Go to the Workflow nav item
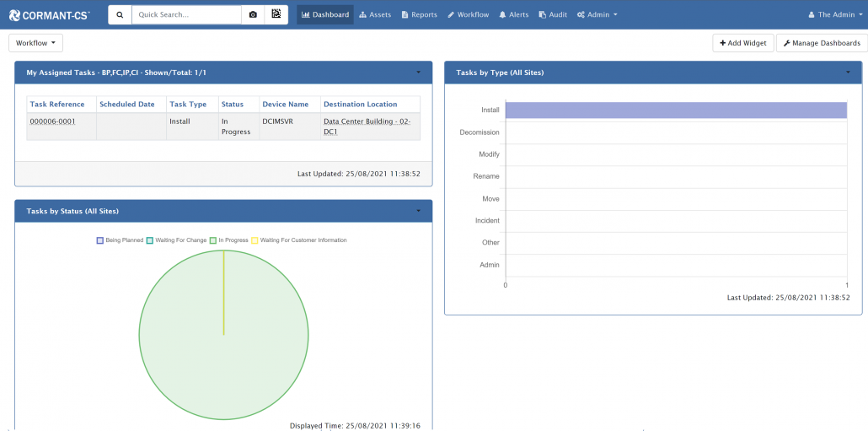Image resolution: width=868 pixels, height=431 pixels. [468, 14]
